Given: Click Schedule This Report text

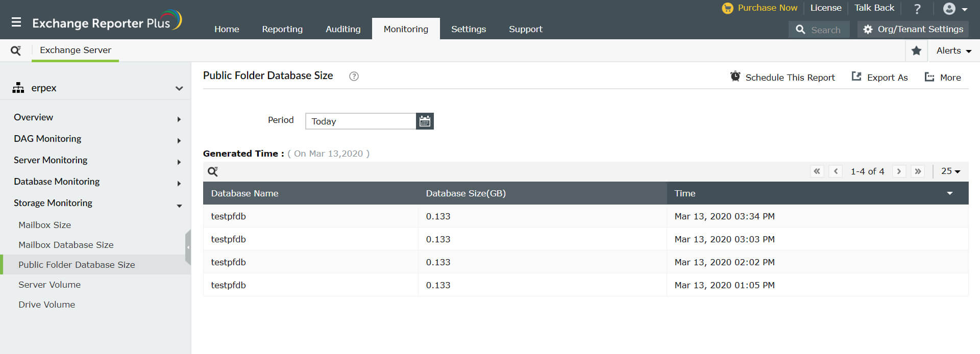Looking at the screenshot, I should pyautogui.click(x=790, y=78).
